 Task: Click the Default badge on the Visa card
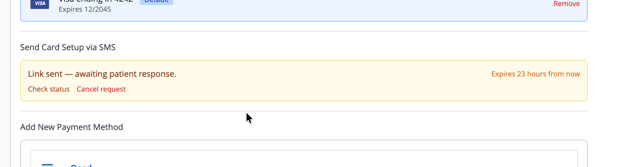click(157, 2)
